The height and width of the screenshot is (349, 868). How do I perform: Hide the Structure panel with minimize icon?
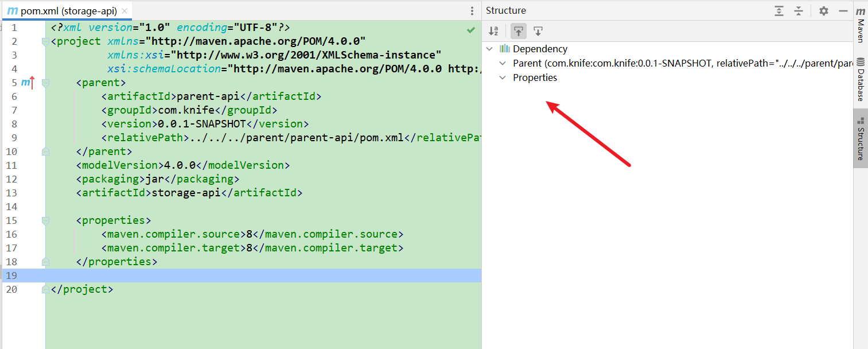pyautogui.click(x=843, y=10)
